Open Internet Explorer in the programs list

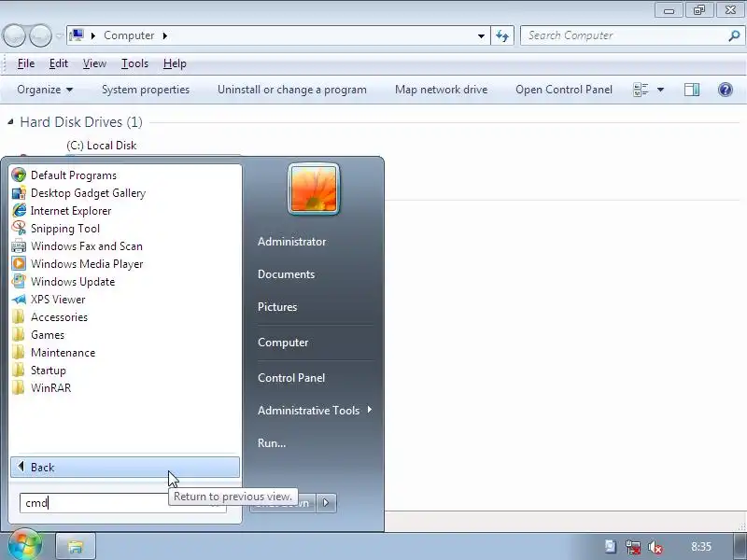(x=125, y=211)
